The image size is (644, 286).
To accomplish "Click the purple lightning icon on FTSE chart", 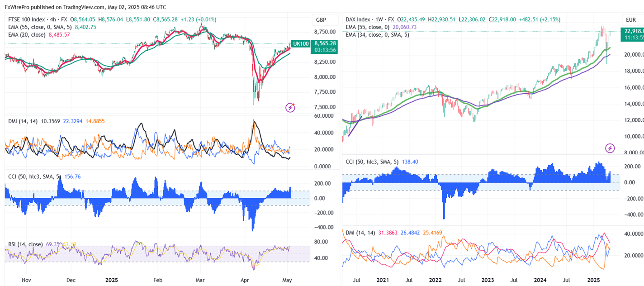I will pyautogui.click(x=290, y=107).
